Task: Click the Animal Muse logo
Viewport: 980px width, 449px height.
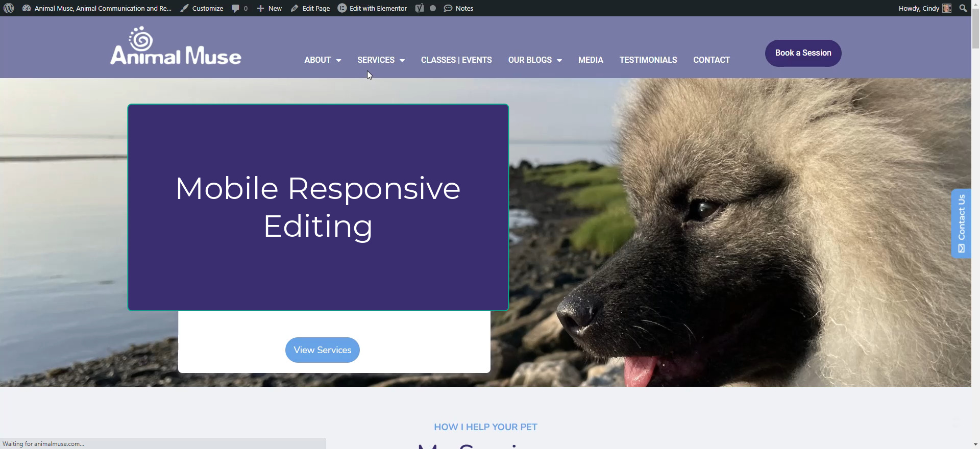Action: 176,46
